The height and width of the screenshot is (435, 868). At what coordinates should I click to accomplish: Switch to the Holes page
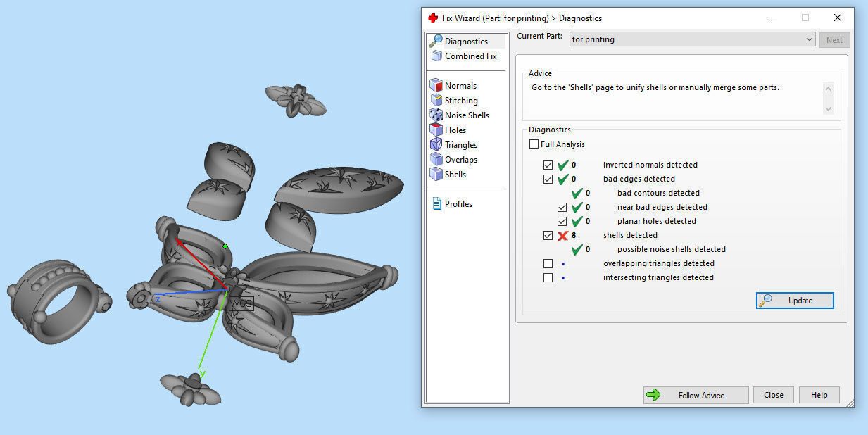pos(455,130)
